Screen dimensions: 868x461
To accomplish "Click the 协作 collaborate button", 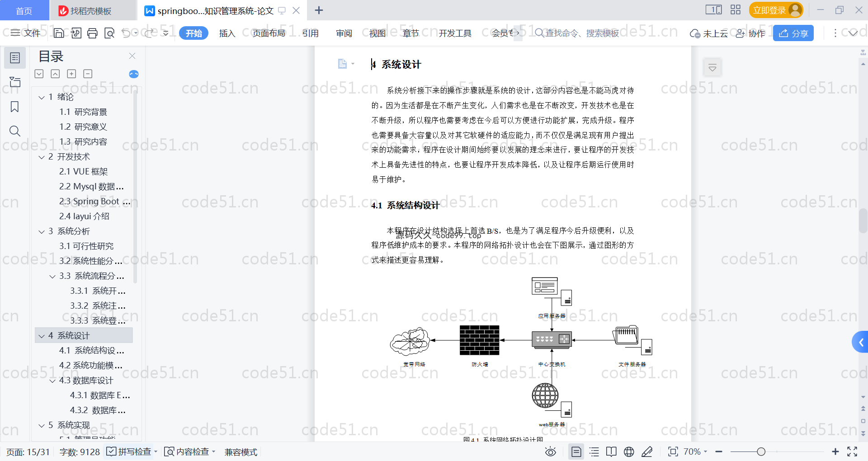I will pyautogui.click(x=750, y=33).
